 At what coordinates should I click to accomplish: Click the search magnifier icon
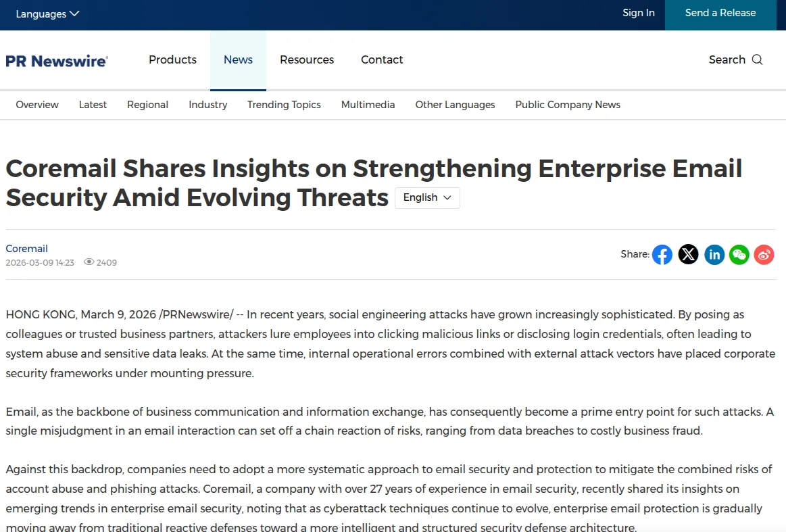click(757, 59)
